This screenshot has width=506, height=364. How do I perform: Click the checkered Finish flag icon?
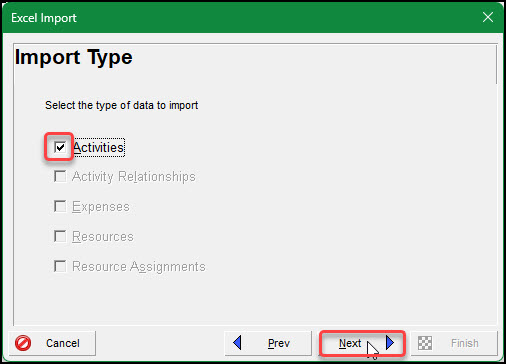[x=425, y=343]
